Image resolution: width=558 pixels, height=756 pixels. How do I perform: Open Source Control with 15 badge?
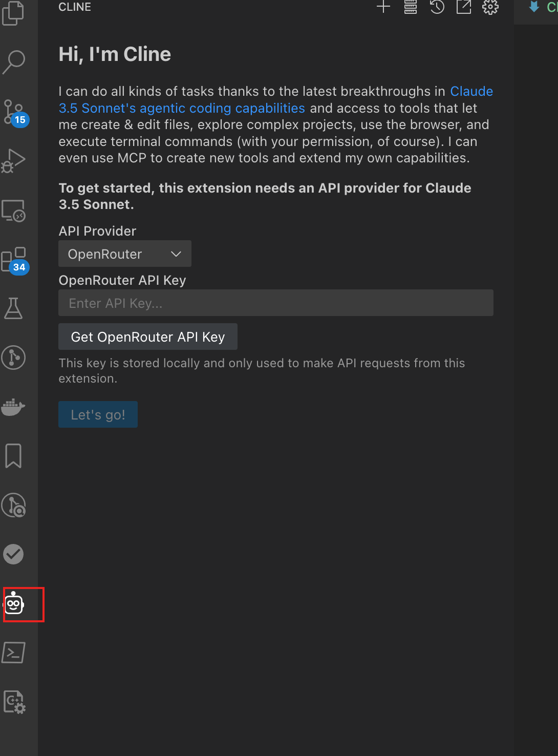(14, 112)
